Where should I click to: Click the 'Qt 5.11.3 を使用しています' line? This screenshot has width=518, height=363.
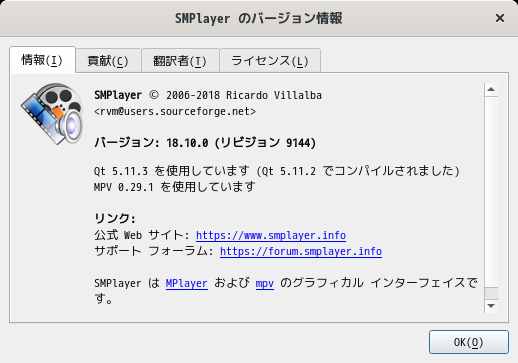[x=277, y=171]
